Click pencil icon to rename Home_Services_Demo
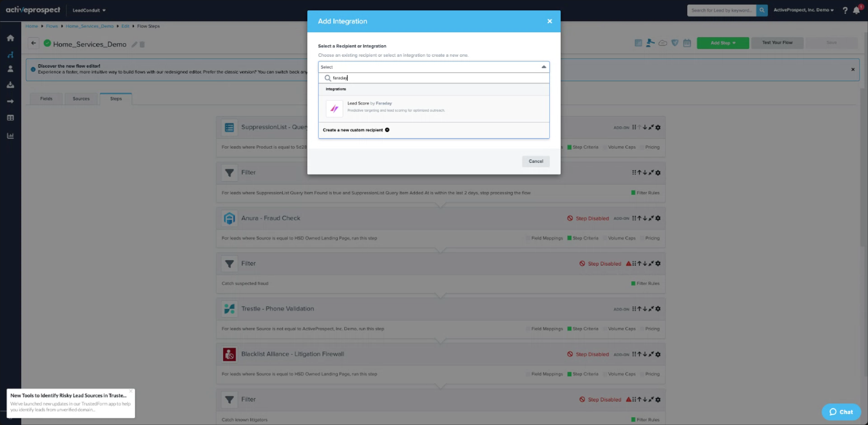 click(x=134, y=45)
